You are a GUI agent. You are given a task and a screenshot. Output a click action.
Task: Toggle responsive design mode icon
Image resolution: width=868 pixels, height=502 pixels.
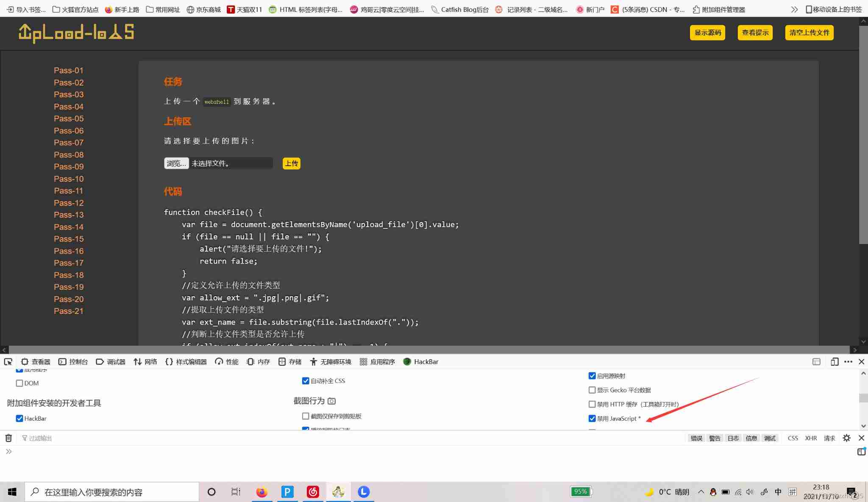coord(834,362)
